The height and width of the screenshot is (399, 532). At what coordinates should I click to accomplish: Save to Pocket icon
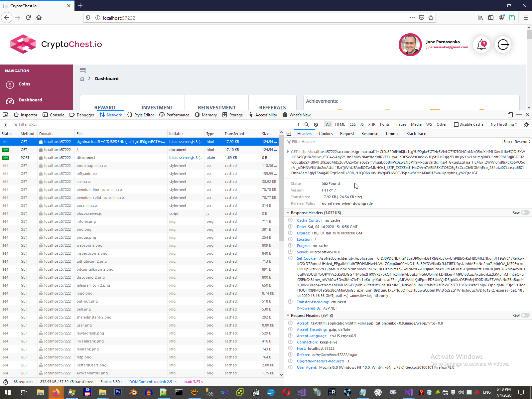[422, 18]
